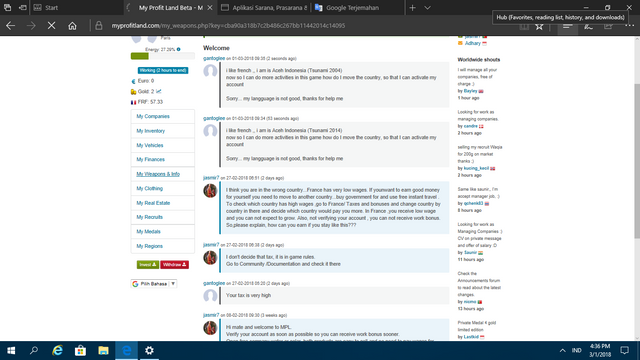The image size is (640, 360).
Task: Open jasmir7 profile on 06:51 post
Action: tap(211, 178)
